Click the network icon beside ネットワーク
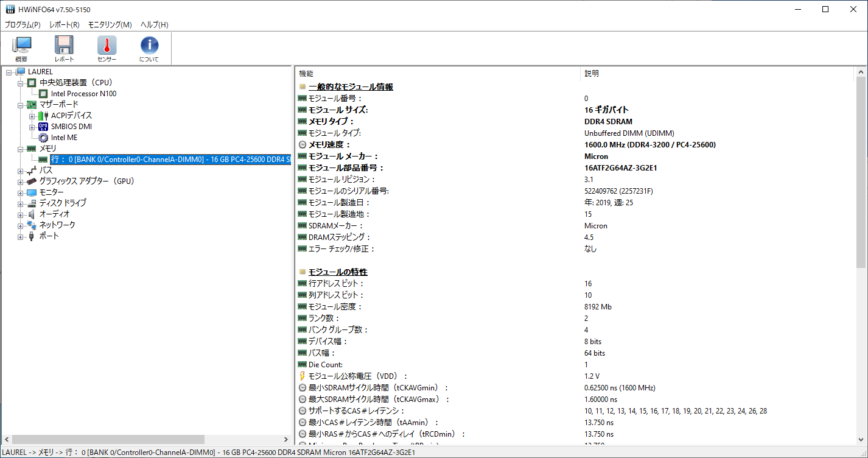 click(32, 225)
